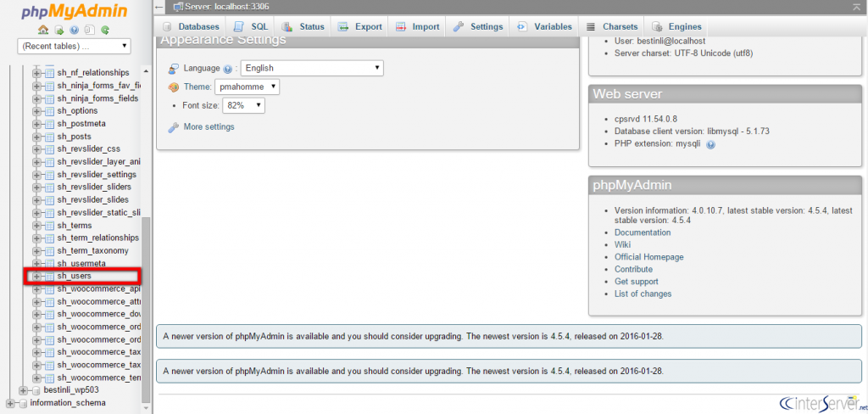Expand the information_schema database node
The height and width of the screenshot is (414, 868).
[11, 403]
